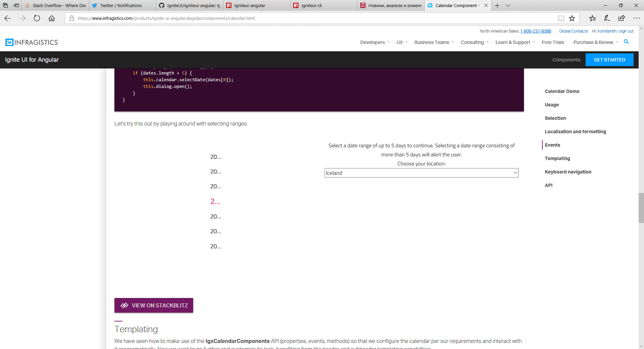The width and height of the screenshot is (644, 349).
Task: Click the Share icon in toolbar
Action: (x=622, y=18)
